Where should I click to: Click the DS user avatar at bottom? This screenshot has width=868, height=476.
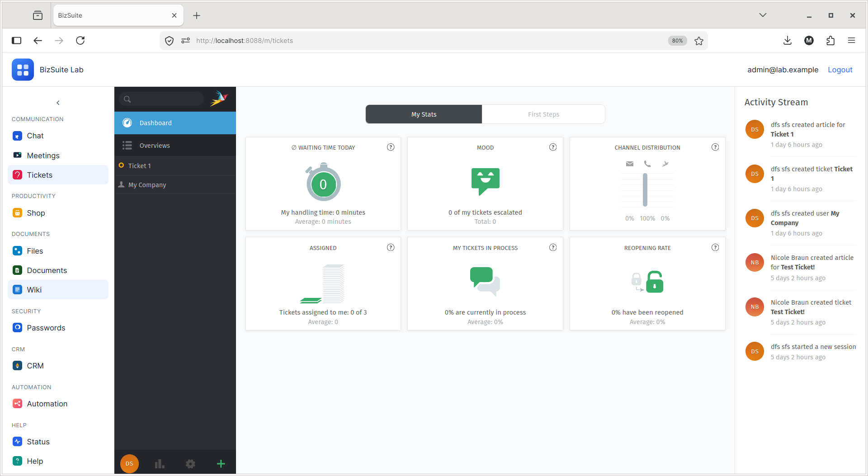tap(129, 463)
